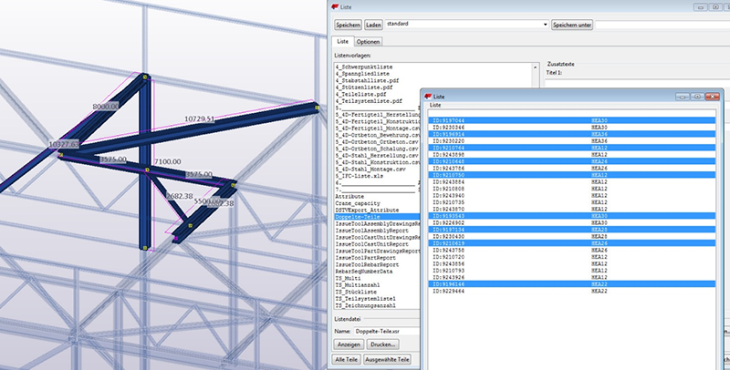Select the IssueToolAssemblyReport template
This screenshot has height=370, width=730.
[372, 231]
